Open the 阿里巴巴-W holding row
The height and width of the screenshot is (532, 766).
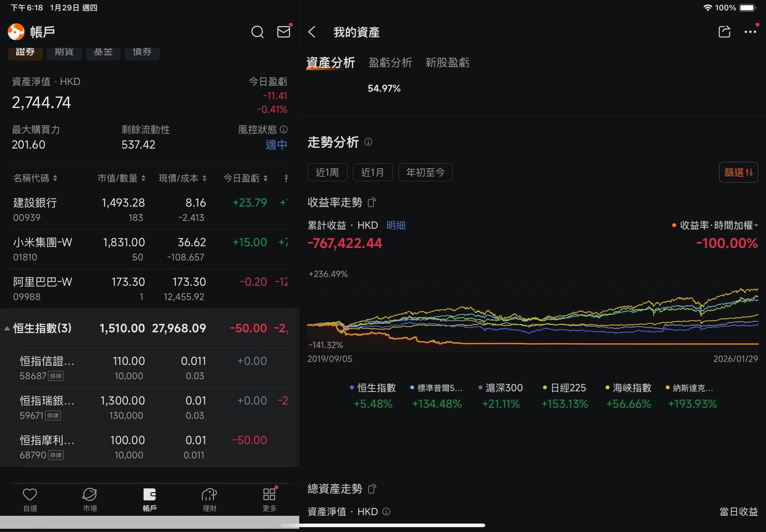pyautogui.click(x=150, y=289)
